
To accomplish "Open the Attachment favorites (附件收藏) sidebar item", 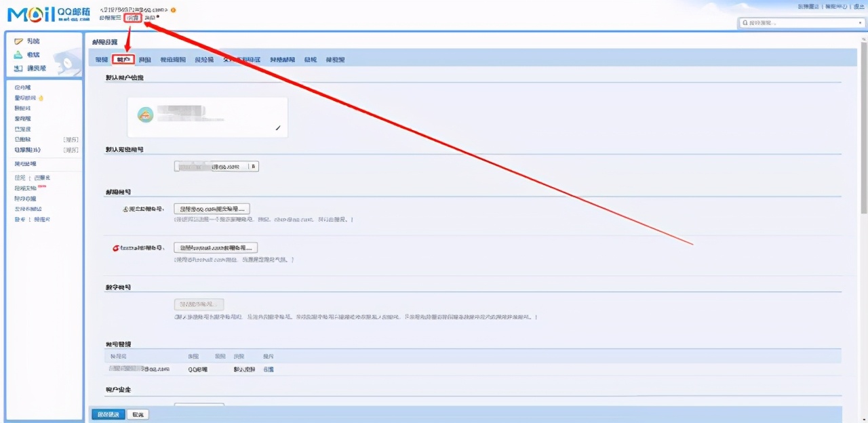I will (25, 199).
